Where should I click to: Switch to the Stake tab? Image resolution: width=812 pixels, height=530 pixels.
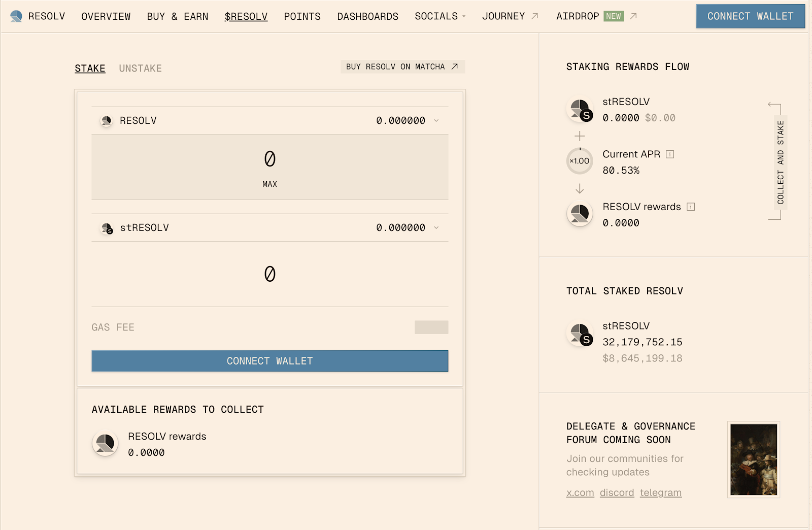90,68
